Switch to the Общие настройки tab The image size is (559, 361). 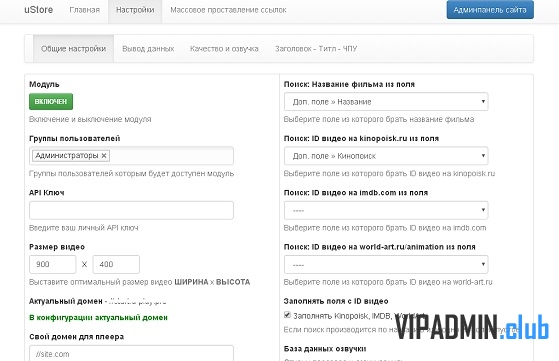[x=73, y=49]
